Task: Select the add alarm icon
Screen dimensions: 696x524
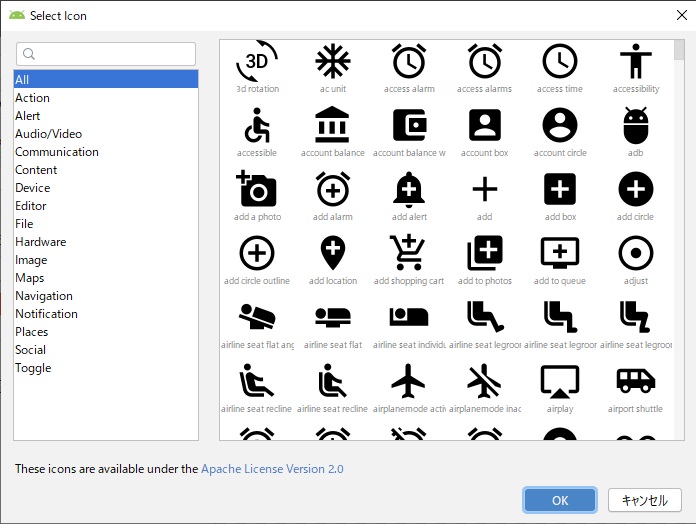Action: (333, 189)
